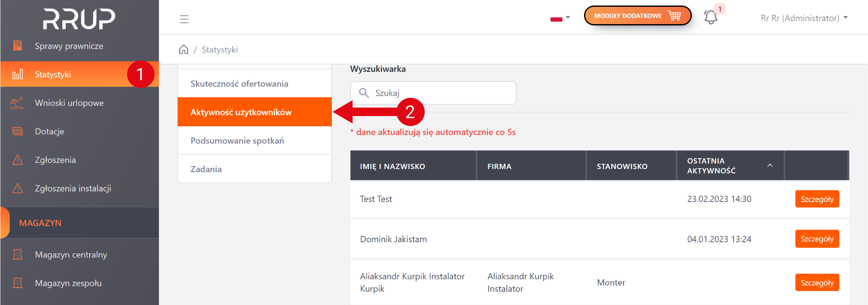The height and width of the screenshot is (305, 868).
Task: Expand the Rr Rr (Administrator) user menu
Action: 804,18
